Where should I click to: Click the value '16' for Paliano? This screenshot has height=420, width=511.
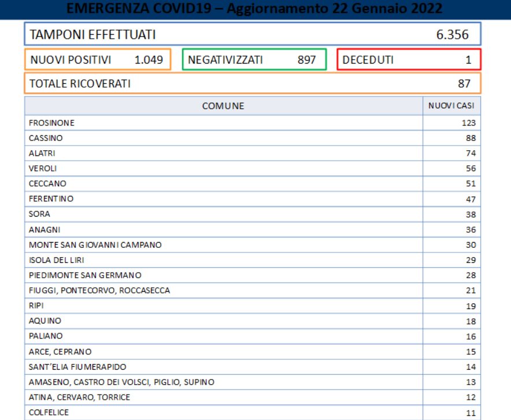(471, 336)
